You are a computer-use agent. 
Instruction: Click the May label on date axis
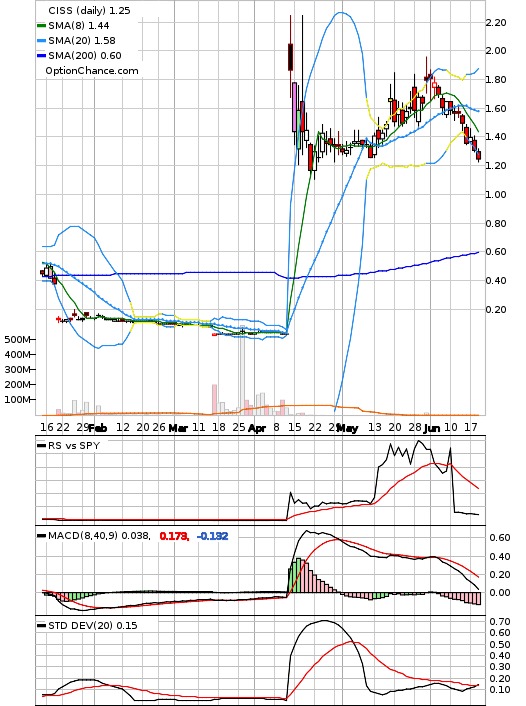347,428
